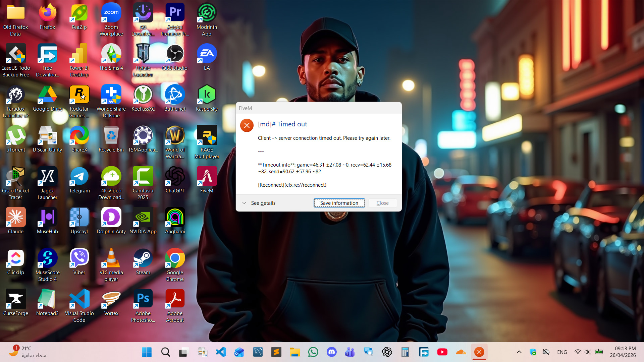The image size is (644, 362).
Task: Open the Old Firefox Data folder
Action: (15, 19)
